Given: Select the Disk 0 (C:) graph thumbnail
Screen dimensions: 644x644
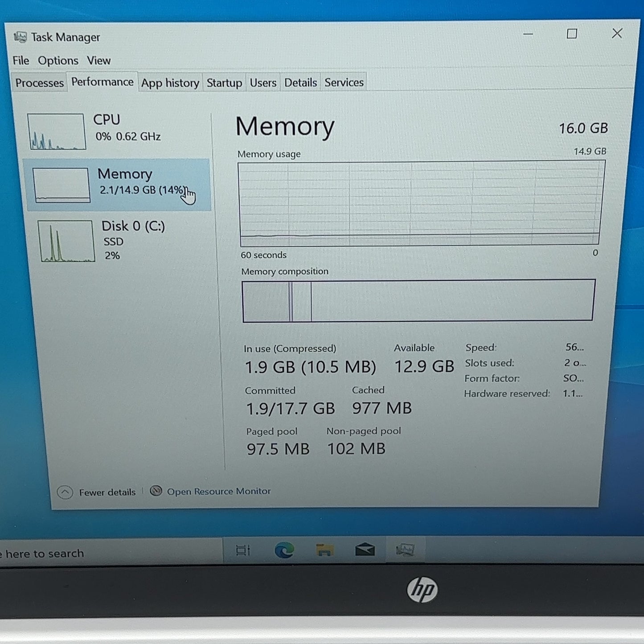Looking at the screenshot, I should 66,241.
